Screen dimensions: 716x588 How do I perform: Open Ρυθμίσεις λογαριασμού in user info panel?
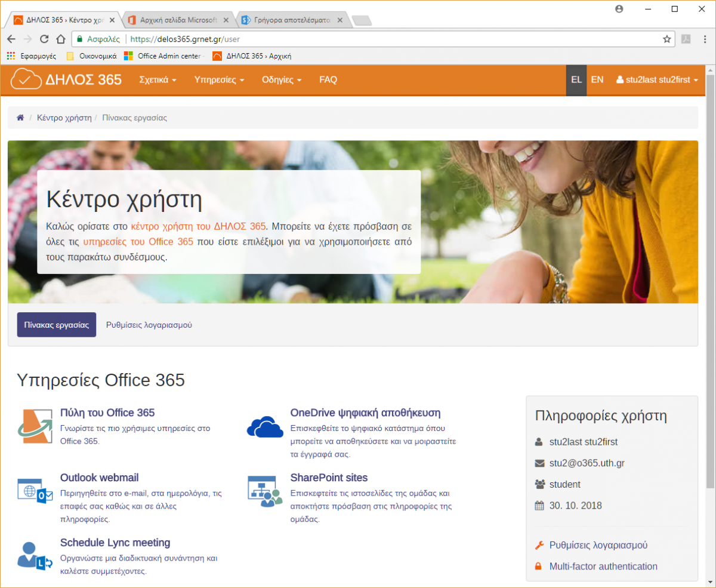pyautogui.click(x=598, y=545)
